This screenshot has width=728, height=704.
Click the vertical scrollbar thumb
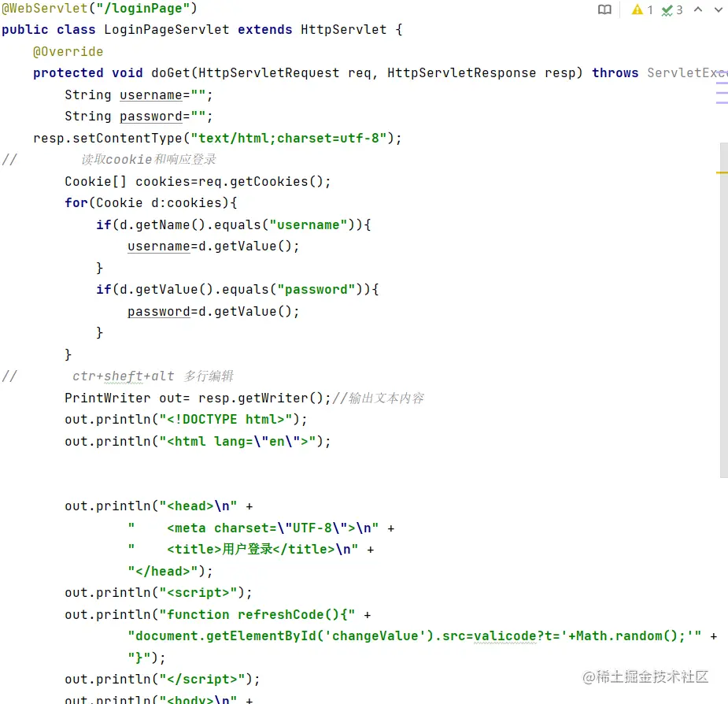tap(724, 310)
